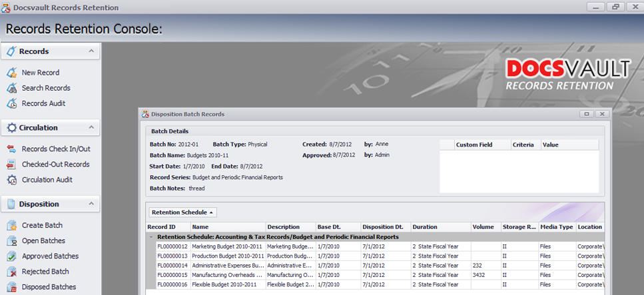Click the Open Batches icon

click(12, 241)
